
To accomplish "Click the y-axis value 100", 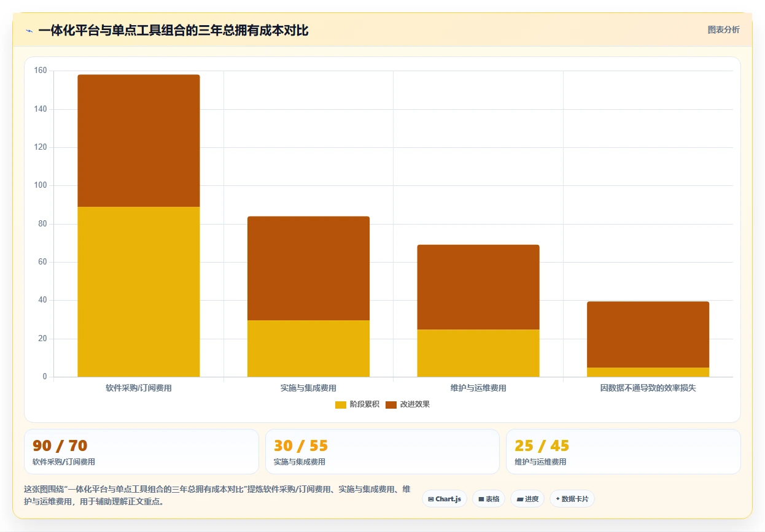I will [41, 185].
